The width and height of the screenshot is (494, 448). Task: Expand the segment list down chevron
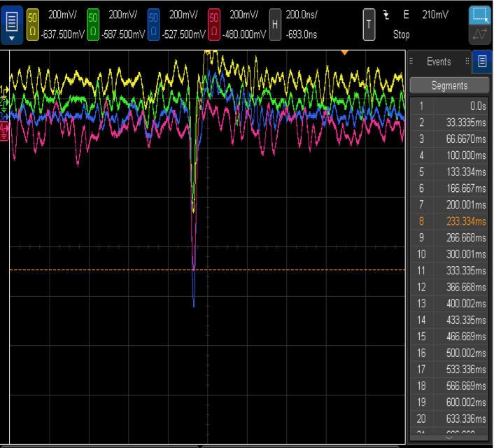(x=449, y=437)
